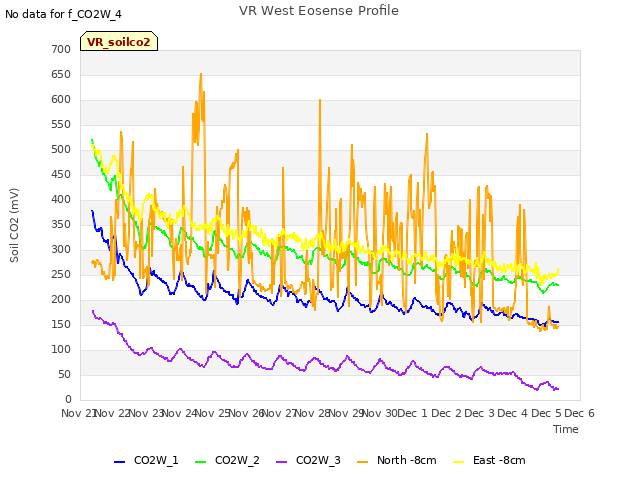The height and width of the screenshot is (480, 640).
Task: Click the Soil CO2 (mV) axis label
Action: [14, 225]
